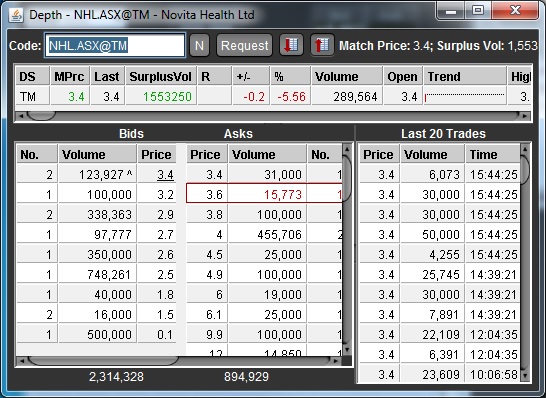Click the Volume value 289,564

click(x=347, y=96)
